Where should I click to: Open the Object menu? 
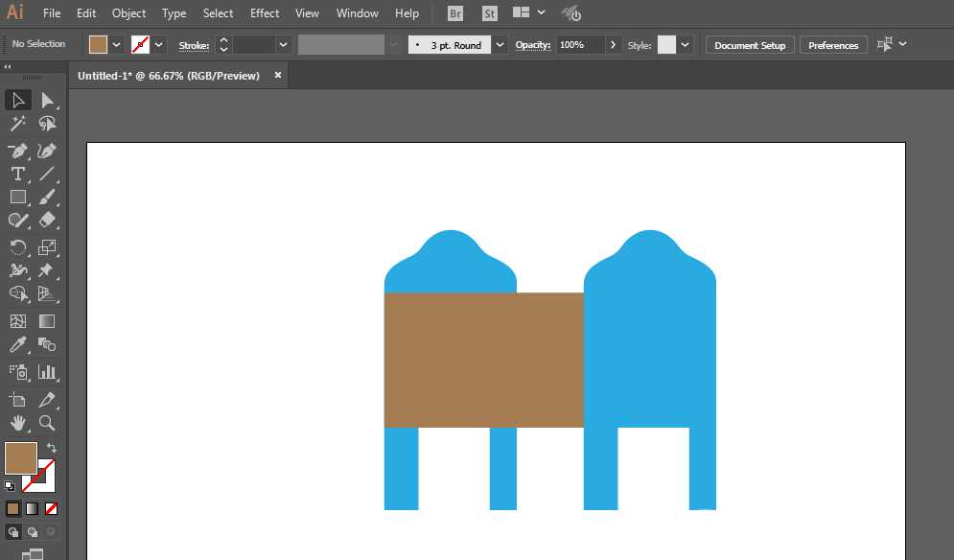tap(129, 12)
